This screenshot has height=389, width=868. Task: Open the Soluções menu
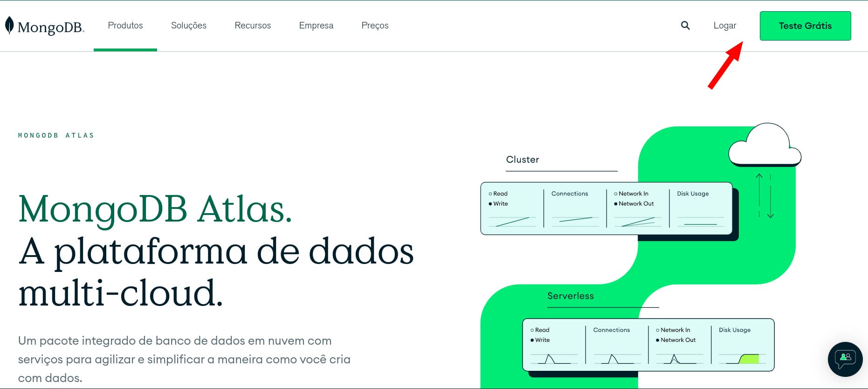[x=189, y=26]
